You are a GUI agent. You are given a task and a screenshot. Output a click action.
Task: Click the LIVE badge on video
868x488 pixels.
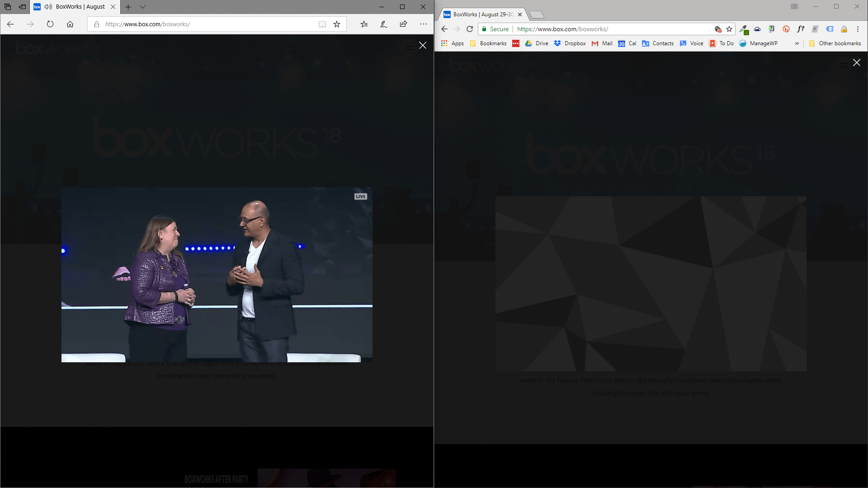(x=361, y=196)
